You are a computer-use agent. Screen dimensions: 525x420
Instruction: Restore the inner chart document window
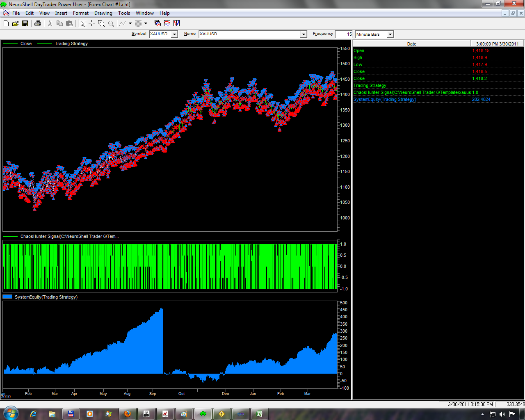pyautogui.click(x=513, y=13)
